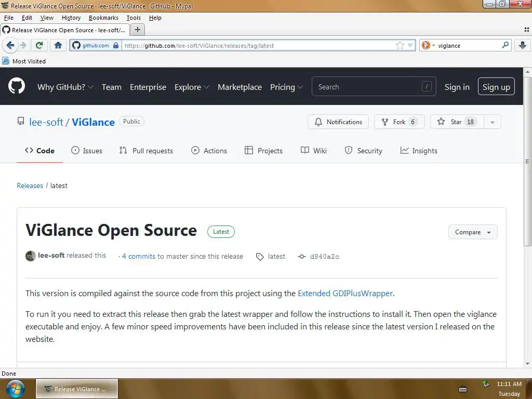Viewport: 532px width, 399px height.
Task: Open the History menu
Action: point(71,18)
